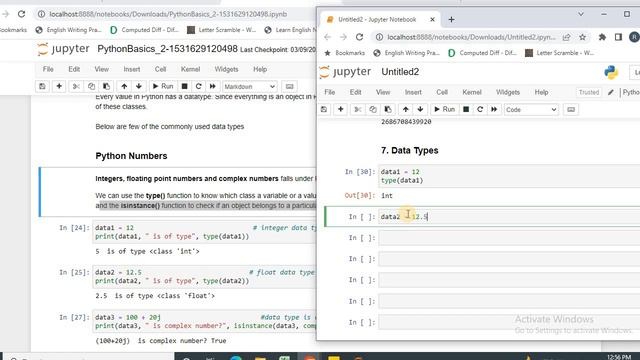This screenshot has height=360, width=640.
Task: Select the In [30] data1 code cell
Action: point(509,176)
